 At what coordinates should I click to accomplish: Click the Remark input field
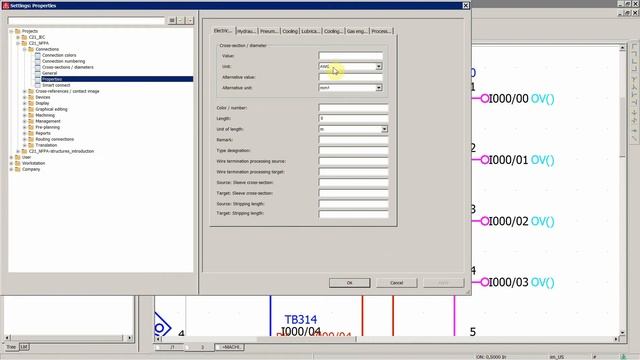[353, 140]
